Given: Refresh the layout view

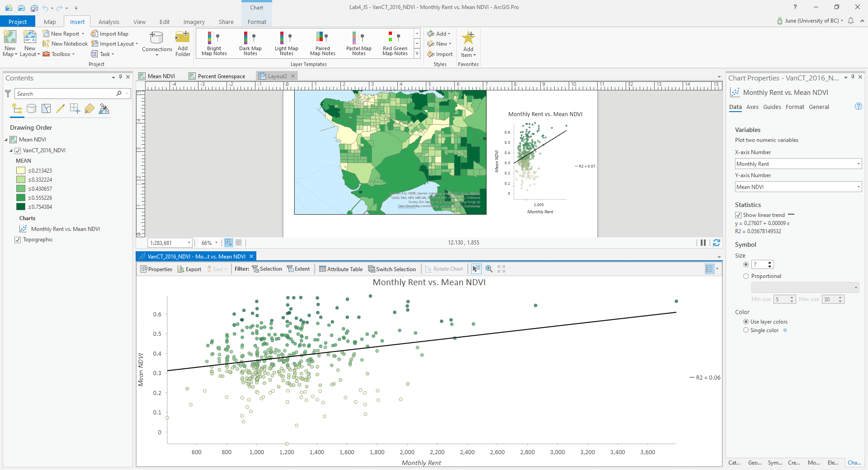Looking at the screenshot, I should [717, 243].
